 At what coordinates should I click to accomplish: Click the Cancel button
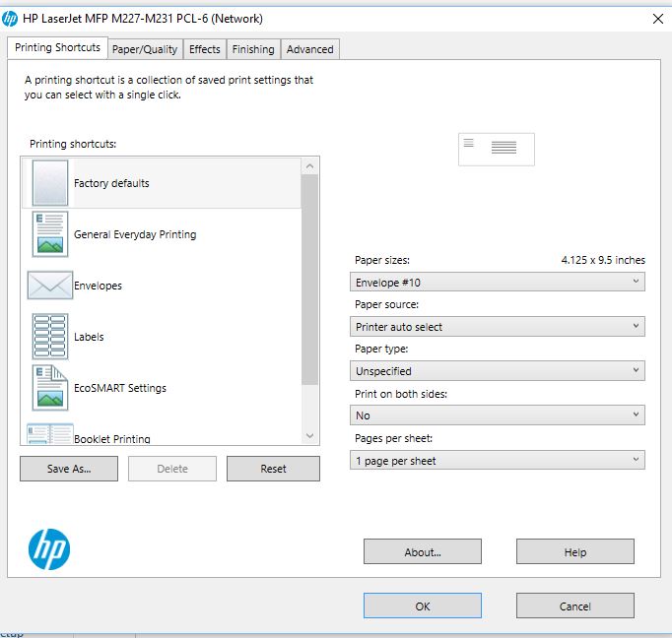tap(575, 606)
